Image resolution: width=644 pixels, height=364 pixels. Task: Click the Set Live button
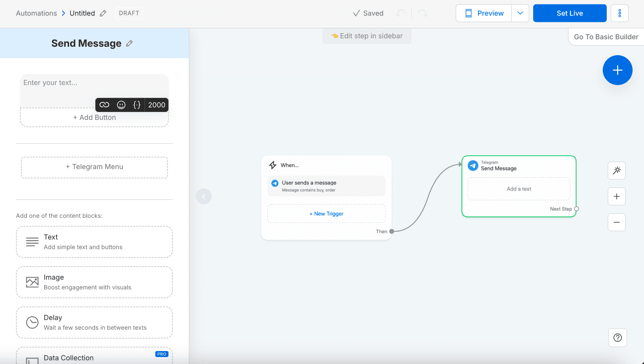pyautogui.click(x=570, y=13)
